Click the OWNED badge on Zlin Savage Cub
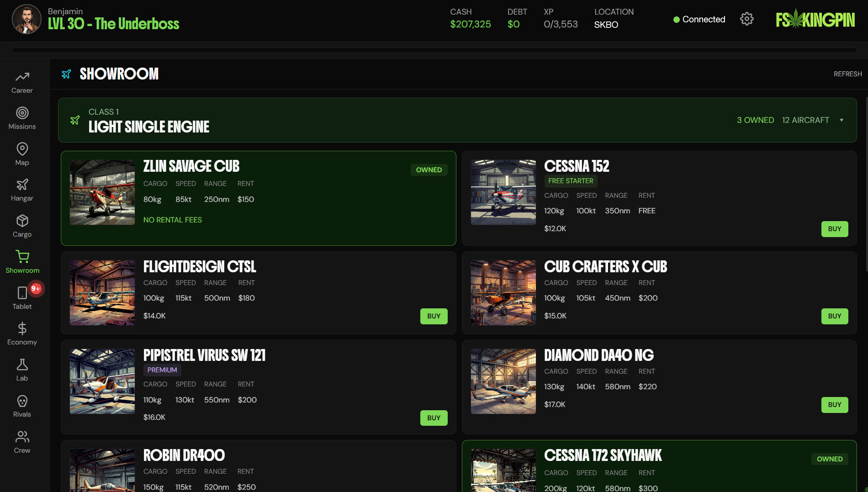The width and height of the screenshot is (868, 492). (x=429, y=170)
